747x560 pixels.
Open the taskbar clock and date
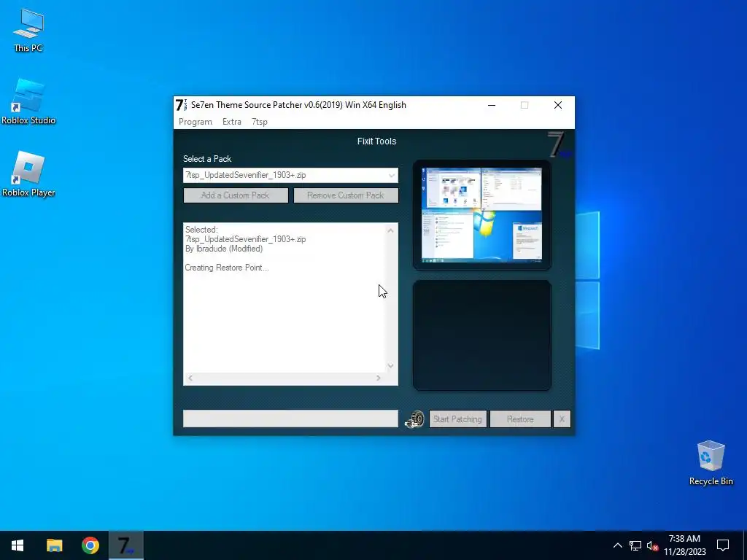684,545
